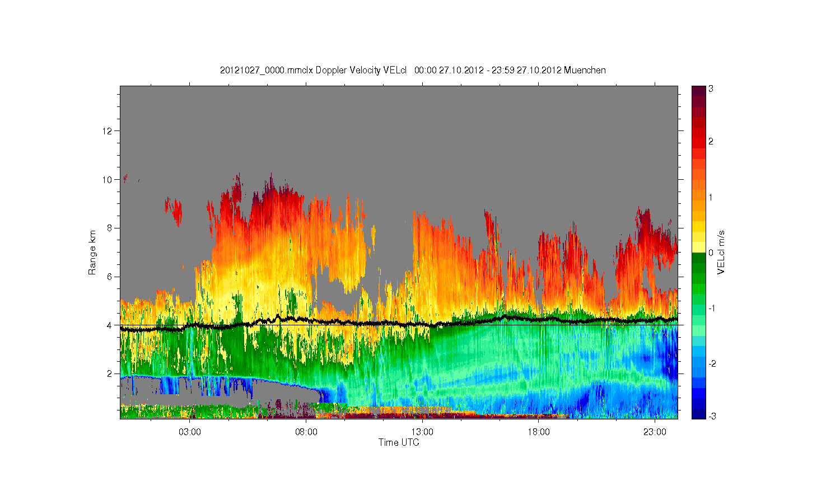840x504 pixels.
Task: Click the 08:00 time tick label
Action: click(x=306, y=432)
